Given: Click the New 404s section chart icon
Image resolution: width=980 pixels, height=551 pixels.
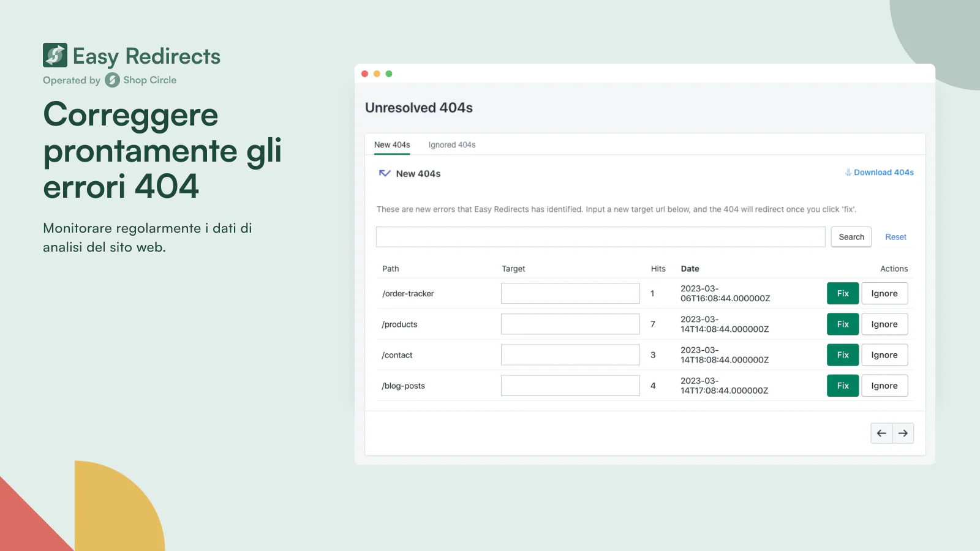Looking at the screenshot, I should click(x=385, y=173).
